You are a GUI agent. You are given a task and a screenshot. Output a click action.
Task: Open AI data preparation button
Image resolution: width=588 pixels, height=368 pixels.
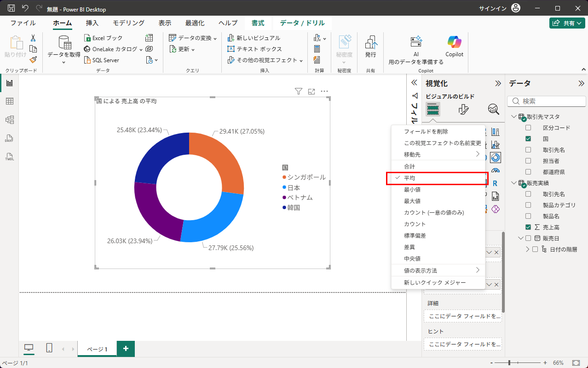(416, 49)
